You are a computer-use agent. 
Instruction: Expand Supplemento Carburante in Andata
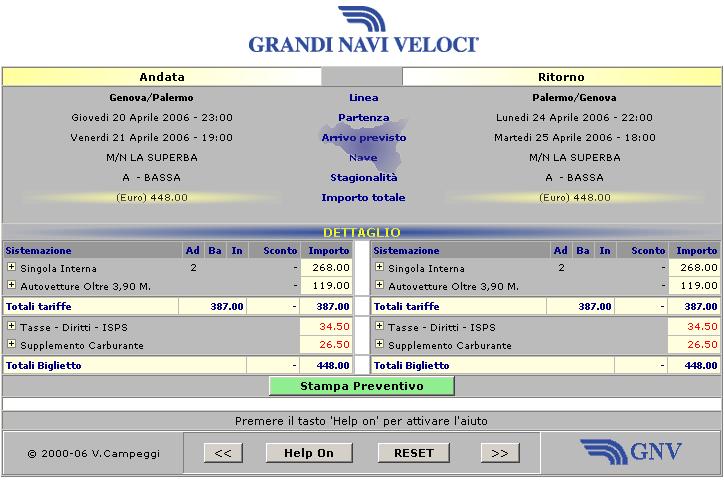click(11, 345)
